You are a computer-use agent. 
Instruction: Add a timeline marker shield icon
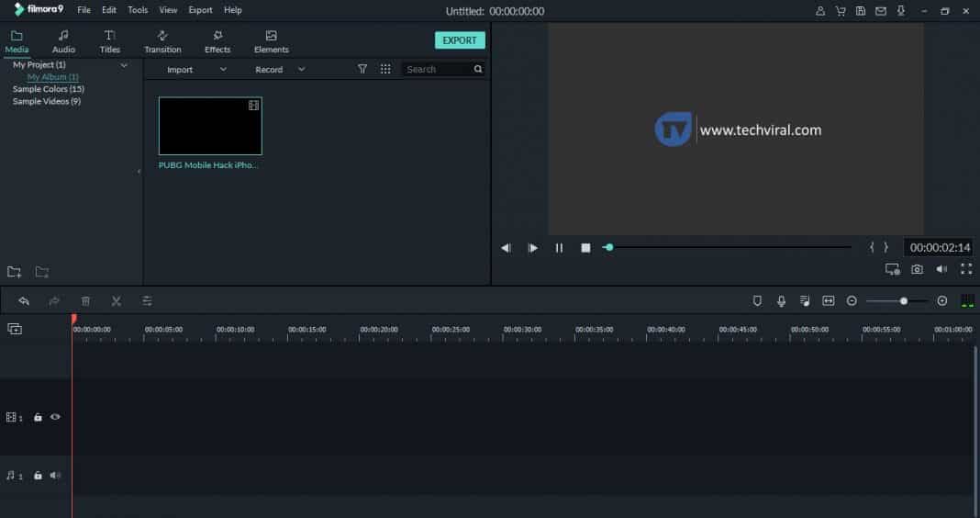757,301
